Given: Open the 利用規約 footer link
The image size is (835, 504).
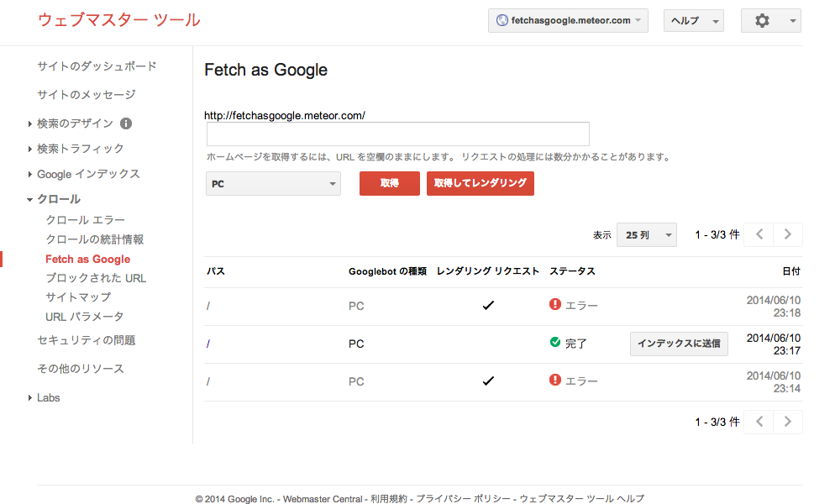Looking at the screenshot, I should point(389,499).
